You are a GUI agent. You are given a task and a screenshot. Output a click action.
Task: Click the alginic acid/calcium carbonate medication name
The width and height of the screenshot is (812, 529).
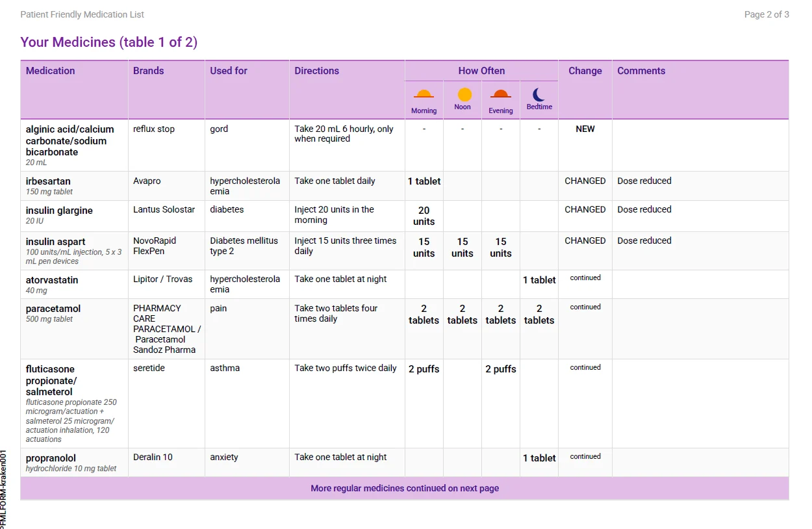[70, 140]
